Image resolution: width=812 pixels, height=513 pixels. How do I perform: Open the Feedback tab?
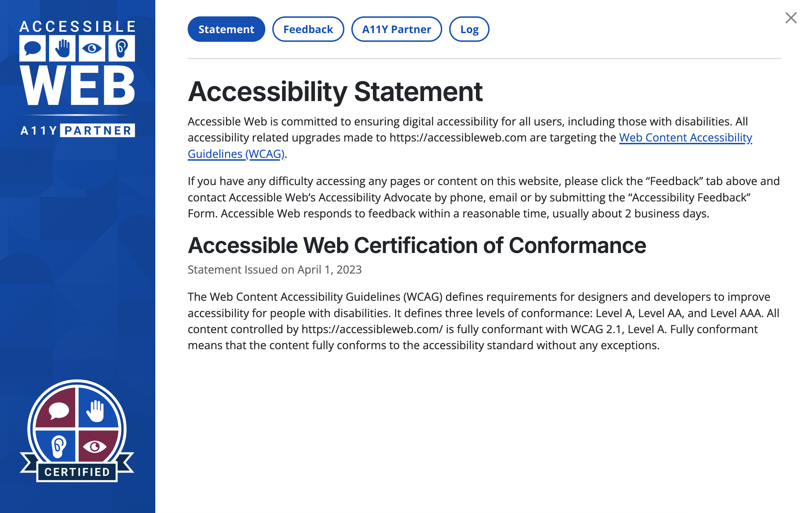(308, 29)
